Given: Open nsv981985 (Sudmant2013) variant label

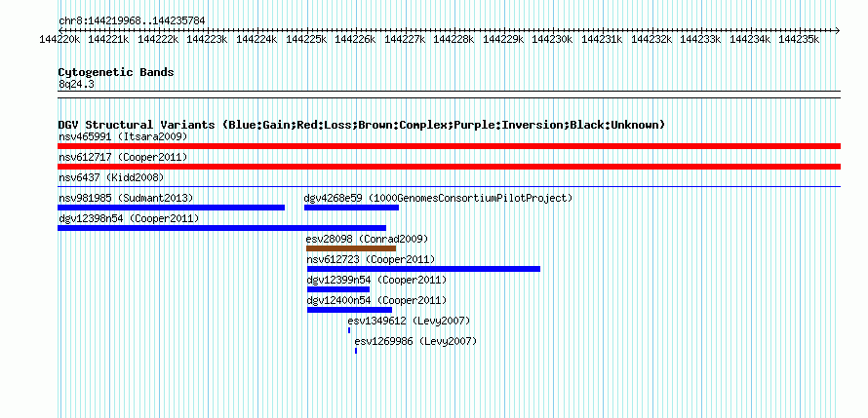Looking at the screenshot, I should coord(126,198).
